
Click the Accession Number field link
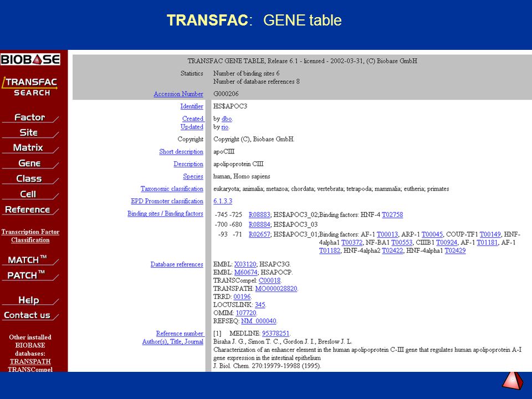[x=178, y=94]
